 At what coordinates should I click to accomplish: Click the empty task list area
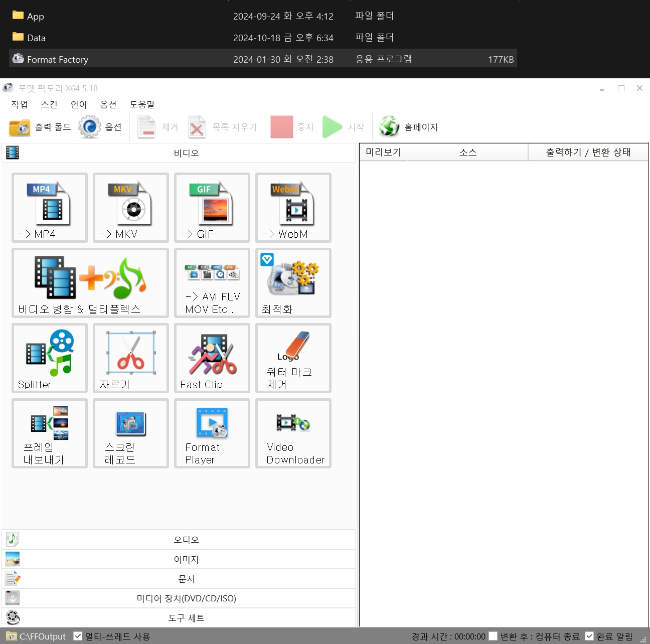[x=504, y=394]
